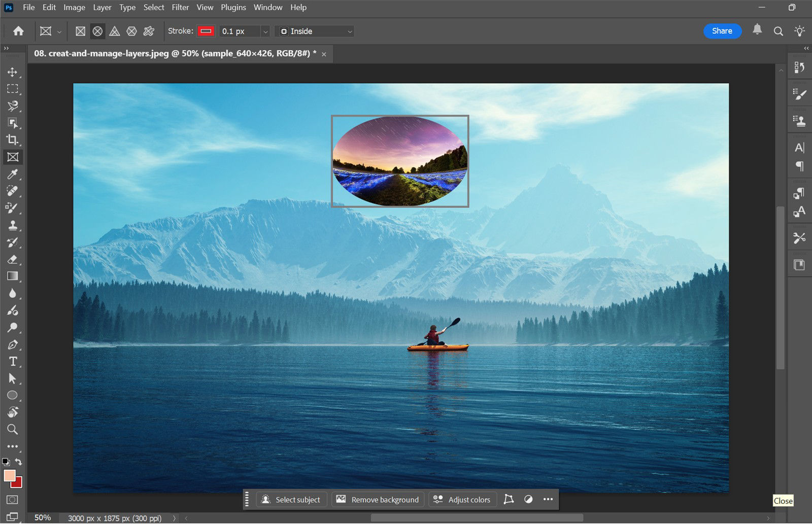Open the Paragraph panel

[x=799, y=166]
